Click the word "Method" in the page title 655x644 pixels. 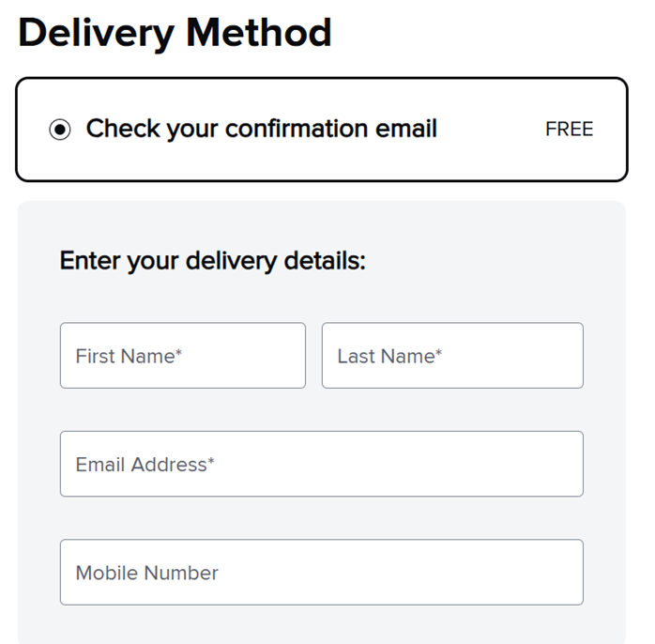[x=258, y=33]
